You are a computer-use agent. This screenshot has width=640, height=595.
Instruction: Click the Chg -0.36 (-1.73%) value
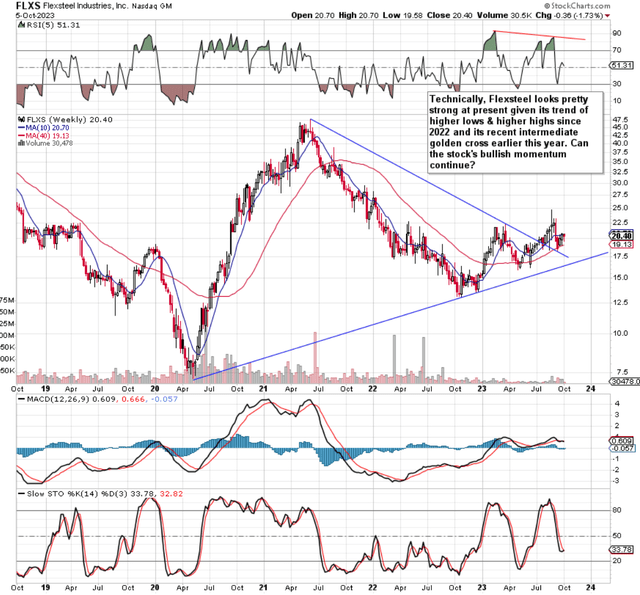point(569,16)
